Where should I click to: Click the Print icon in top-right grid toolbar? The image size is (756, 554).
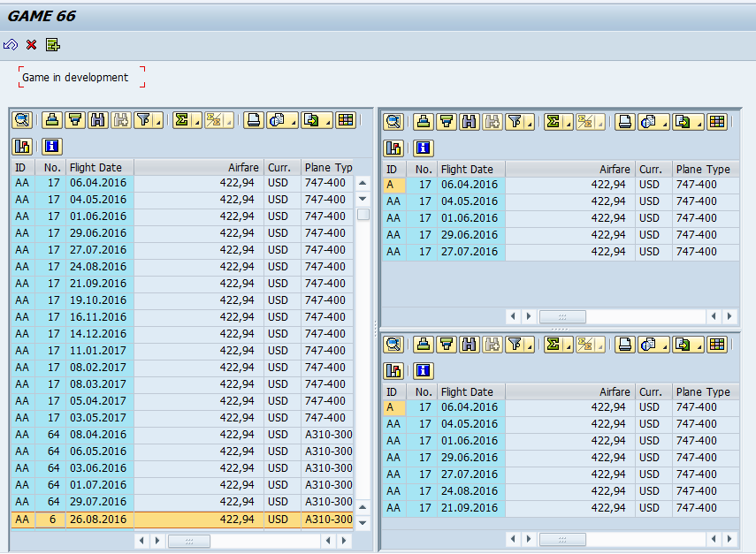pyautogui.click(x=625, y=122)
